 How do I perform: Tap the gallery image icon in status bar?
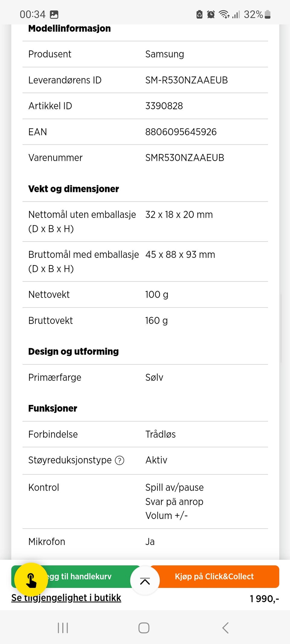coord(54,14)
